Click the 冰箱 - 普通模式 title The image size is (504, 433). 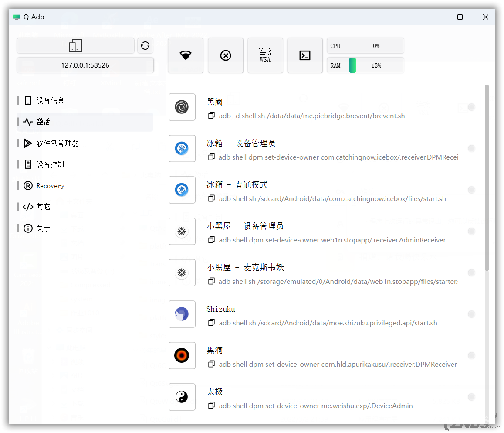[x=237, y=184]
